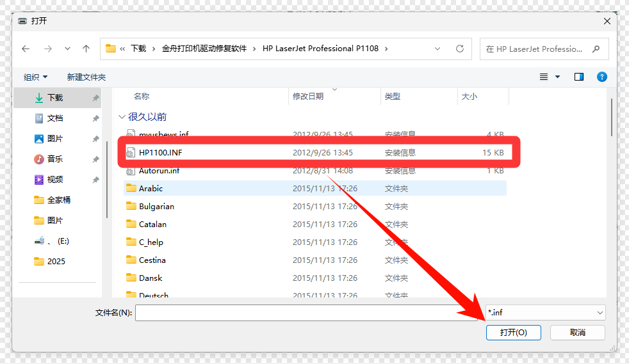This screenshot has width=629, height=364.
Task: Collapse the 很久以前 group
Action: tap(122, 117)
